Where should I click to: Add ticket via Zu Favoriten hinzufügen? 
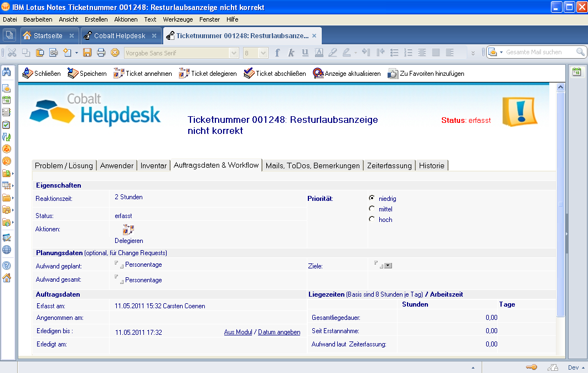[426, 74]
